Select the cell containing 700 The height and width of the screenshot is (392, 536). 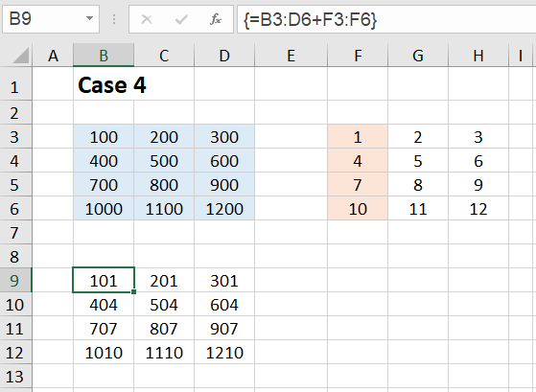point(104,185)
